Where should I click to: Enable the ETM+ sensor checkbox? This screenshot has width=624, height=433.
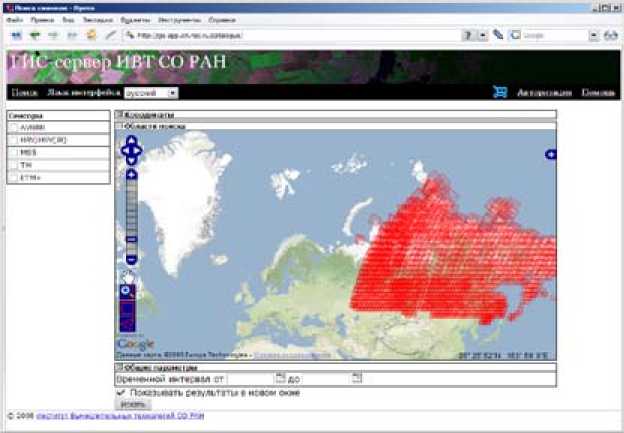(x=14, y=177)
